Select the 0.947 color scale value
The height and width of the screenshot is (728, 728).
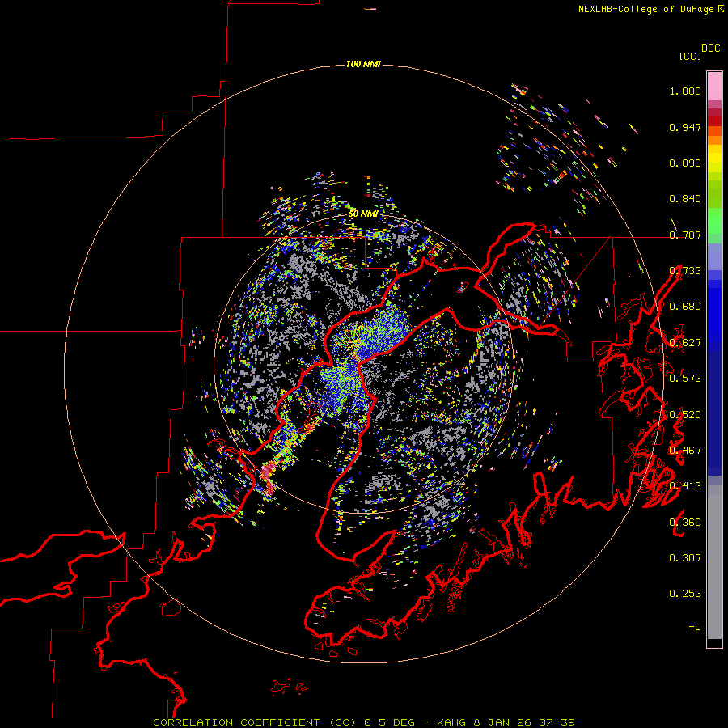685,127
